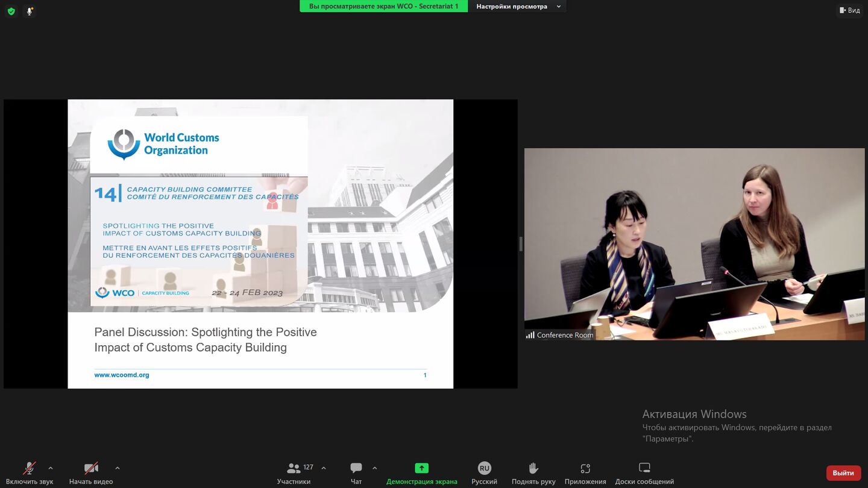Expand participants options arrow beside 127
868x488 pixels.
323,468
